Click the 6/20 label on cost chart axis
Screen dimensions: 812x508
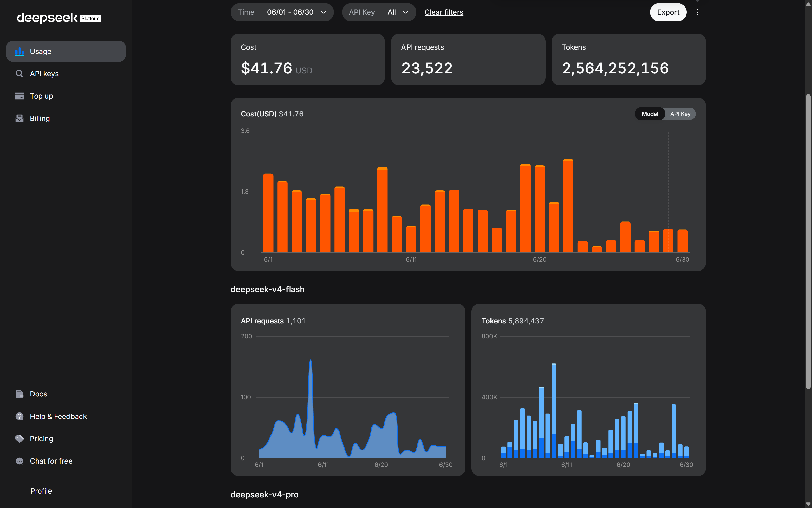click(x=539, y=259)
